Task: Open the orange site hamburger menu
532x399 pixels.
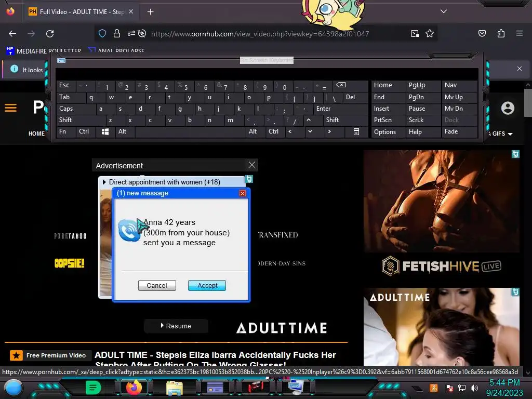Action: (10, 108)
